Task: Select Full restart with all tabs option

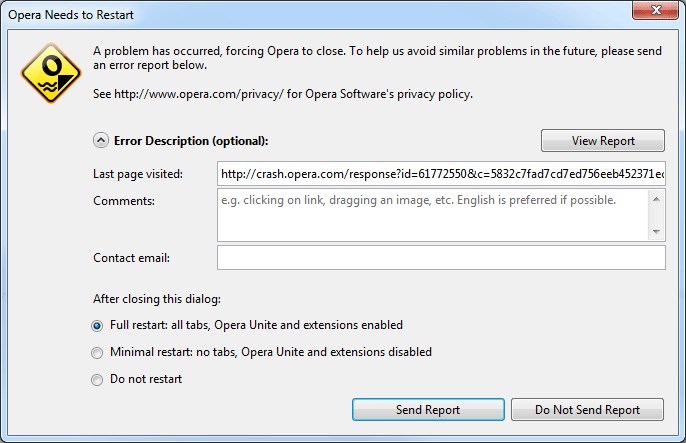Action: click(97, 325)
